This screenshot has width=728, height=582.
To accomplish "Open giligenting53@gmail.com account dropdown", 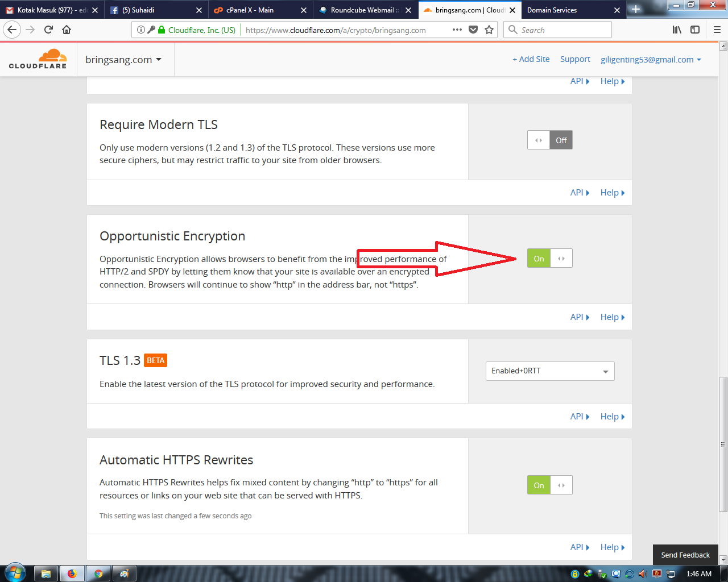I will (651, 59).
